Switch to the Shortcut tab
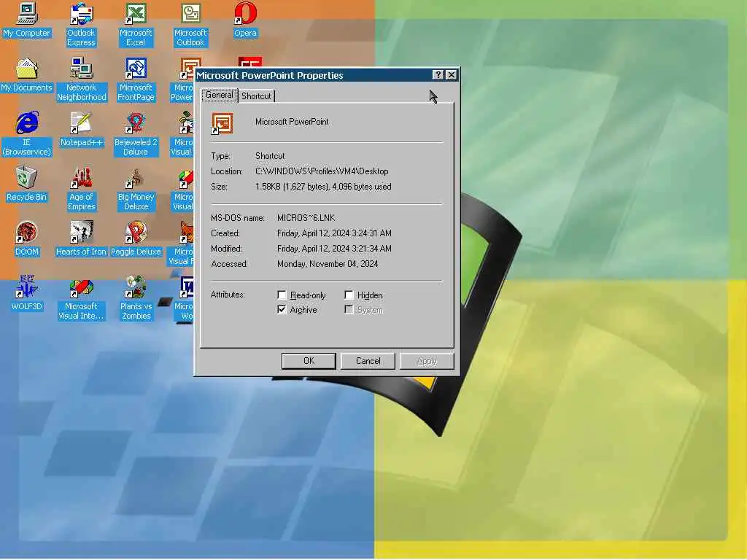747x560 pixels. coord(256,96)
